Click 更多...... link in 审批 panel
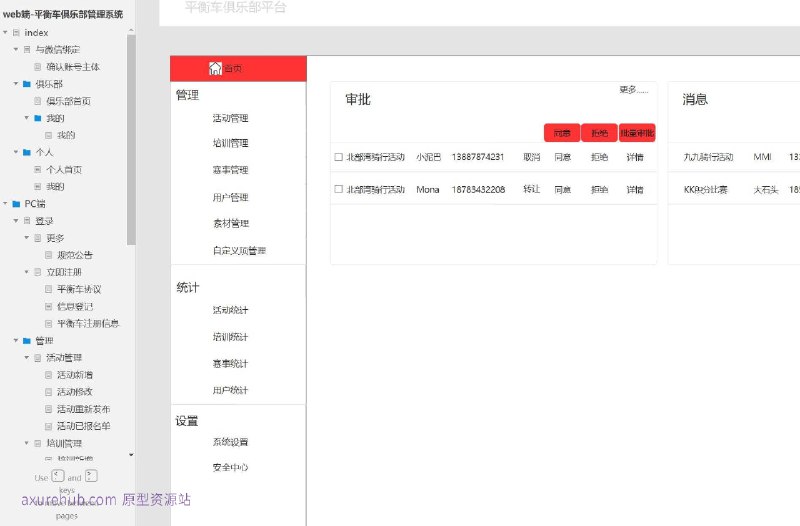 click(634, 90)
